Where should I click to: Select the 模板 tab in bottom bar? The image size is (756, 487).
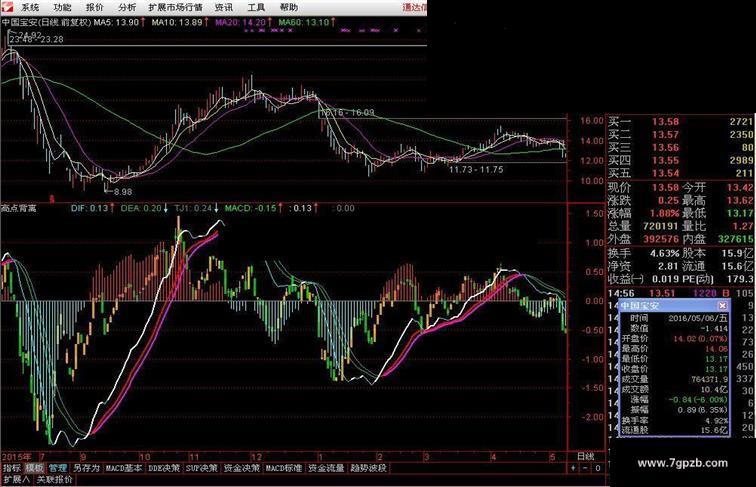(35, 468)
